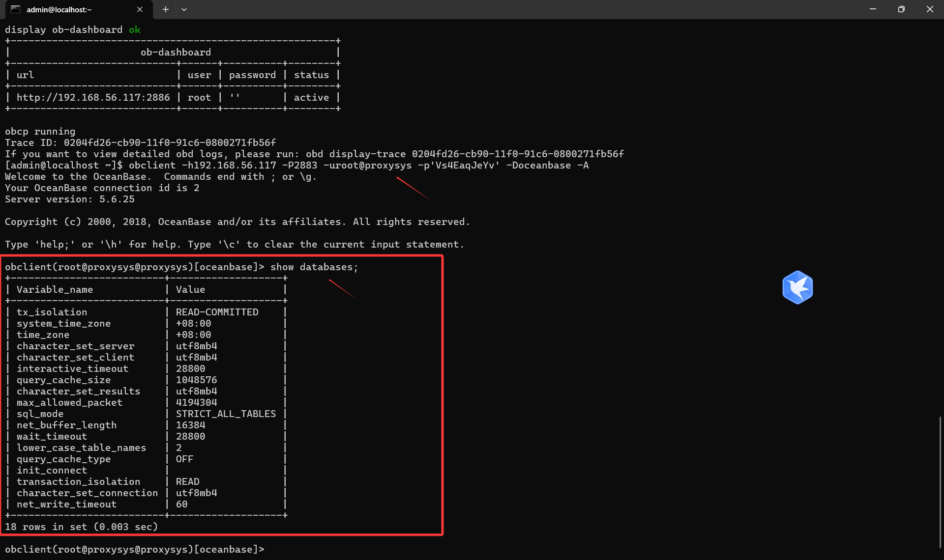
Task: Click the tx_isolation variable row
Action: pyautogui.click(x=52, y=312)
